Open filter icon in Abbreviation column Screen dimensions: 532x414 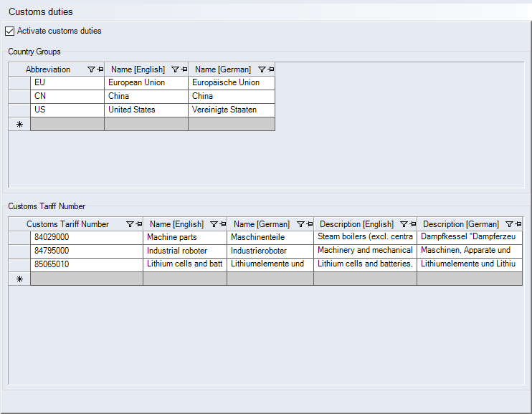[91, 69]
